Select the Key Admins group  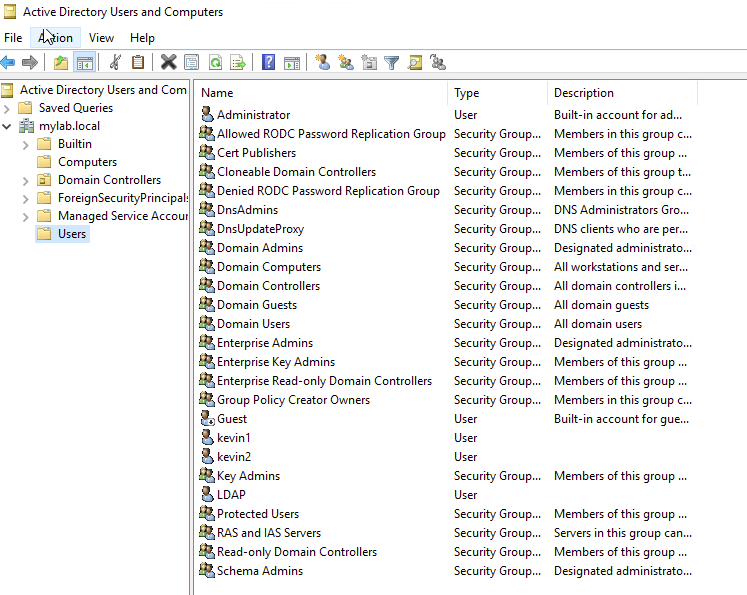[248, 475]
